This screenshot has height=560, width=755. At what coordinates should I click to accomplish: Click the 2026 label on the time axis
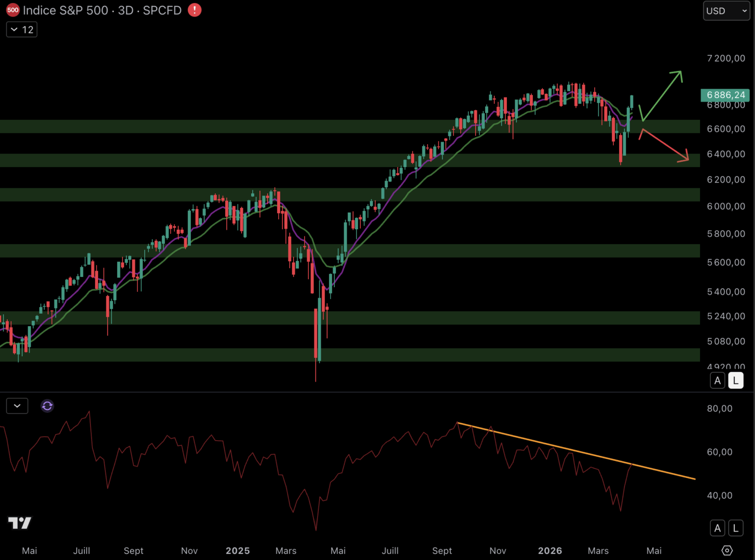point(550,551)
